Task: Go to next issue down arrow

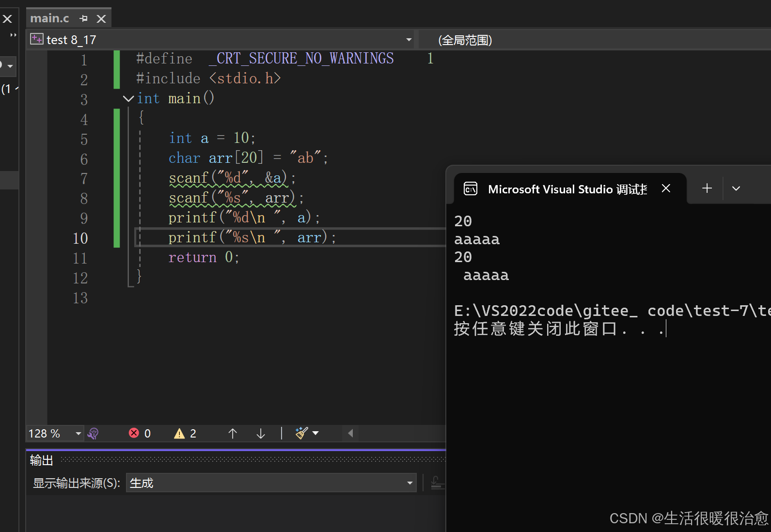Action: pyautogui.click(x=261, y=433)
